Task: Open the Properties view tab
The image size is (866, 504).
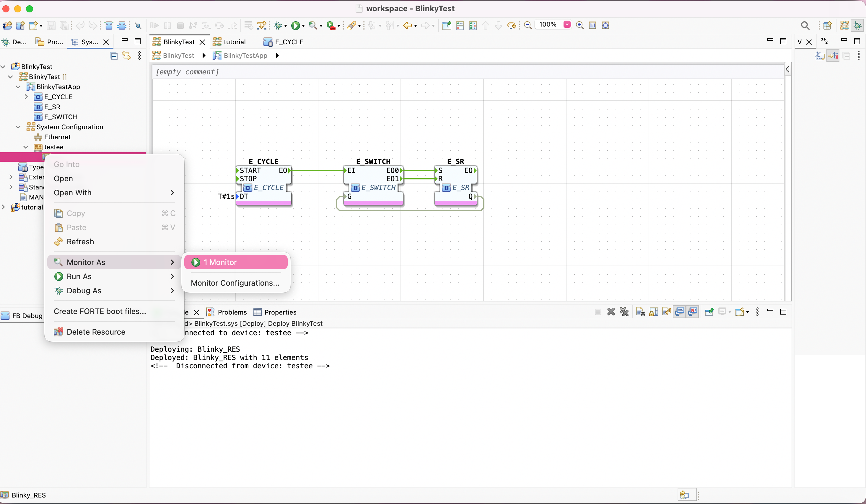Action: coord(275,312)
